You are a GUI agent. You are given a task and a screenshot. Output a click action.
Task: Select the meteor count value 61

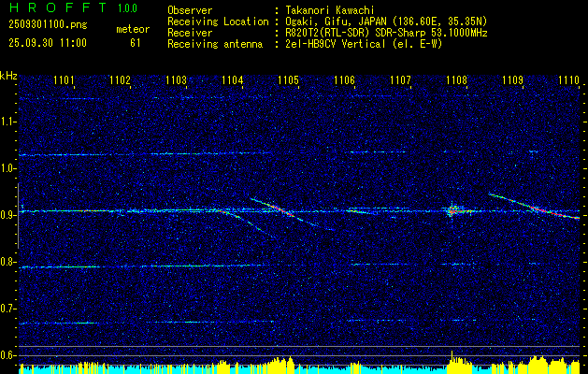[135, 43]
